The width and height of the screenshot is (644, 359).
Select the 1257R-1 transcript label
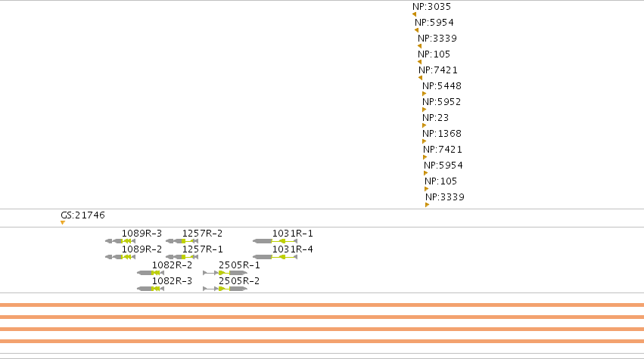(203, 249)
